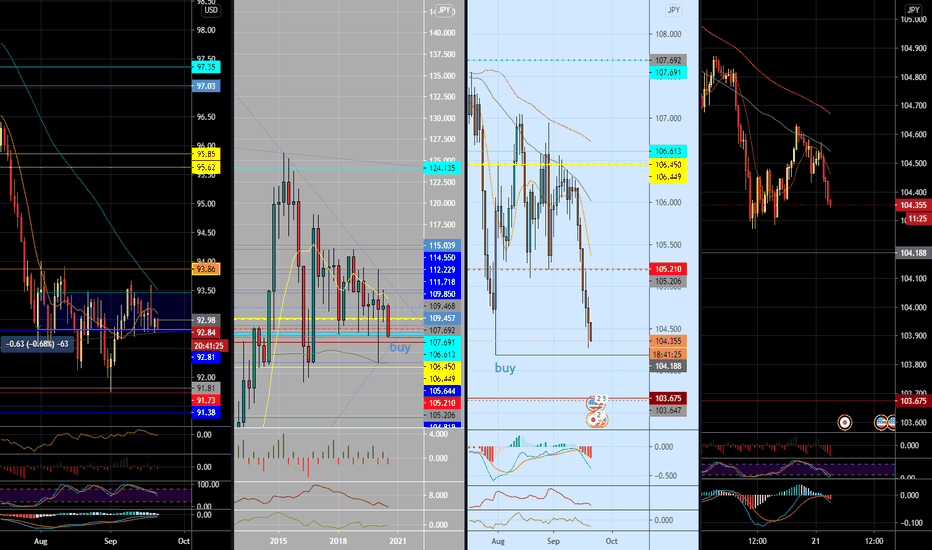Click gray 105.206 label on light-blue chart

tap(668, 281)
